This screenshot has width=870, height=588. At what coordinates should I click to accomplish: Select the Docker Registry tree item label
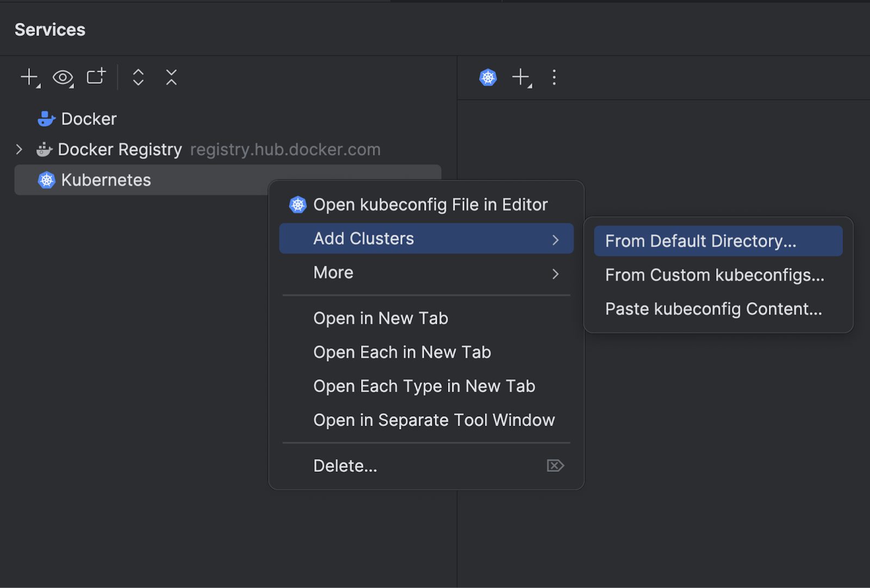pyautogui.click(x=120, y=149)
